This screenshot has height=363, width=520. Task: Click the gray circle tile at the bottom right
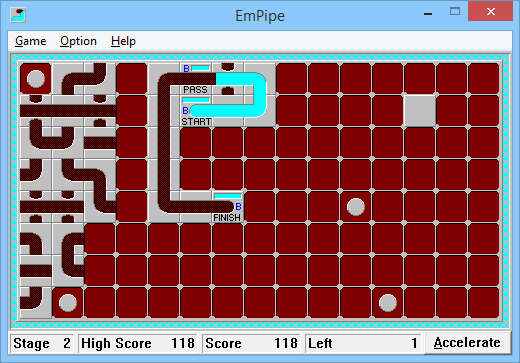click(388, 303)
